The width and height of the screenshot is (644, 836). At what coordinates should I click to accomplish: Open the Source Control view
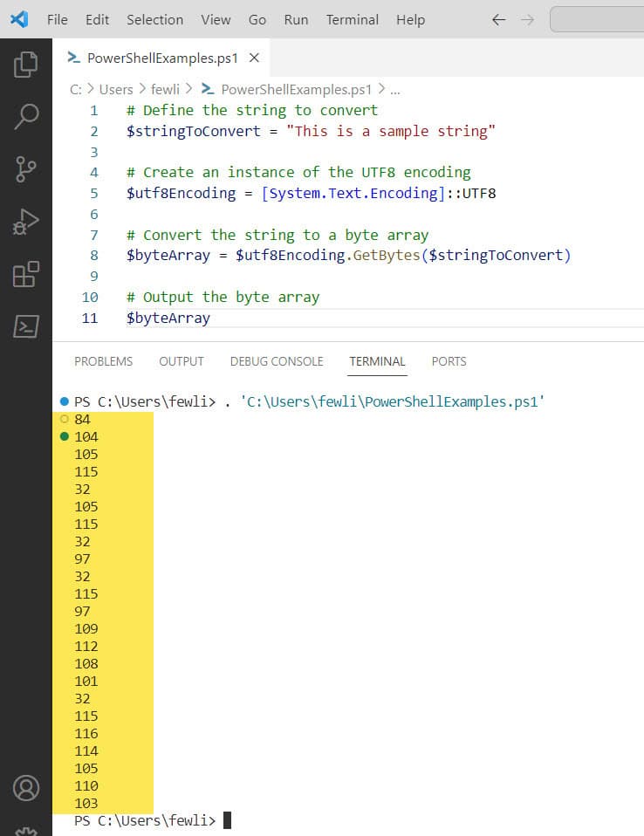25,169
